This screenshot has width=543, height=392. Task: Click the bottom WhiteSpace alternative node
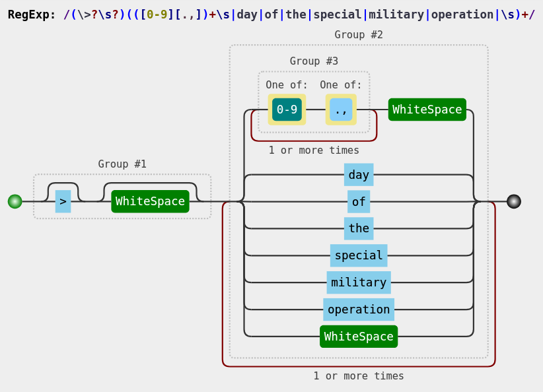point(359,337)
